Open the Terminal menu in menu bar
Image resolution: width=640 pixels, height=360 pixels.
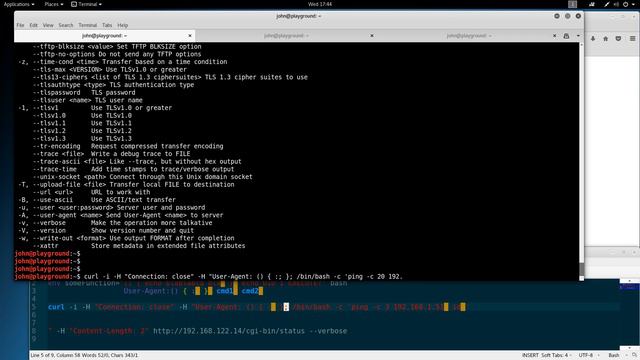88,25
